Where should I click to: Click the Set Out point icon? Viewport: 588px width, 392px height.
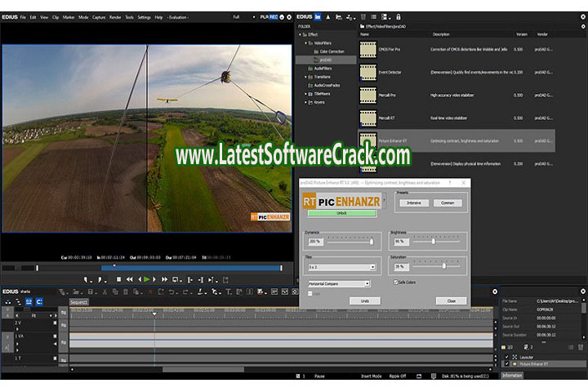pyautogui.click(x=100, y=280)
